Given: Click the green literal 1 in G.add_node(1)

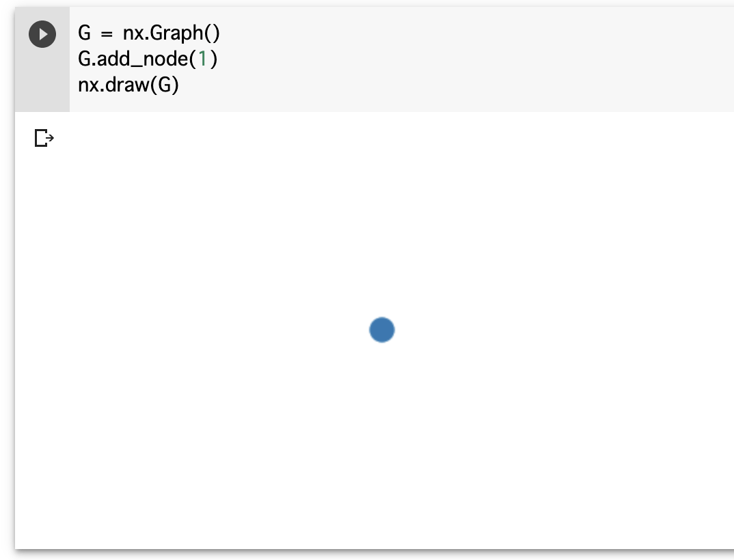Looking at the screenshot, I should click(202, 59).
